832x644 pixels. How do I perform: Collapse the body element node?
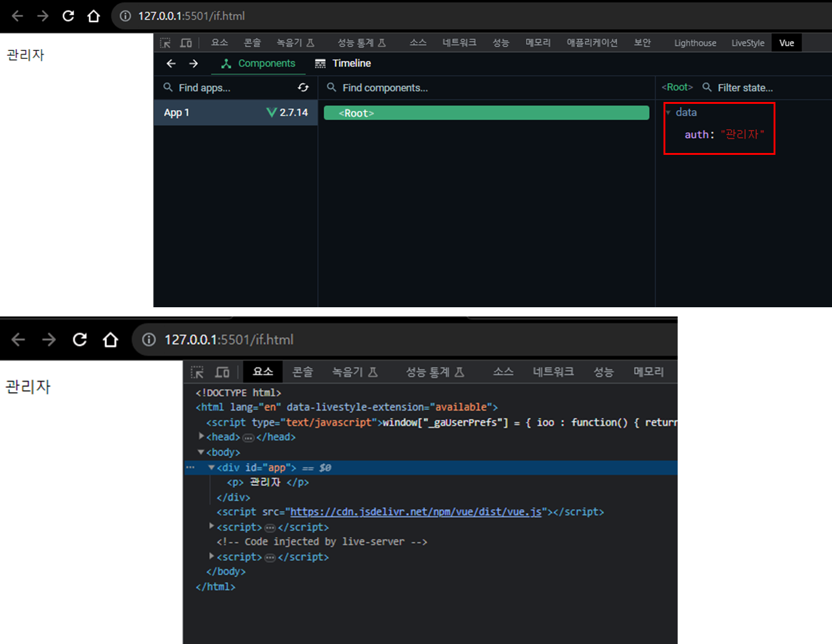click(201, 452)
